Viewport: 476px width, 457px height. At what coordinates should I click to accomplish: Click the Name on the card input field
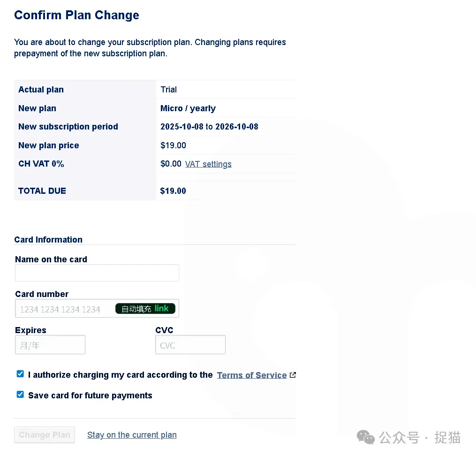pyautogui.click(x=97, y=273)
